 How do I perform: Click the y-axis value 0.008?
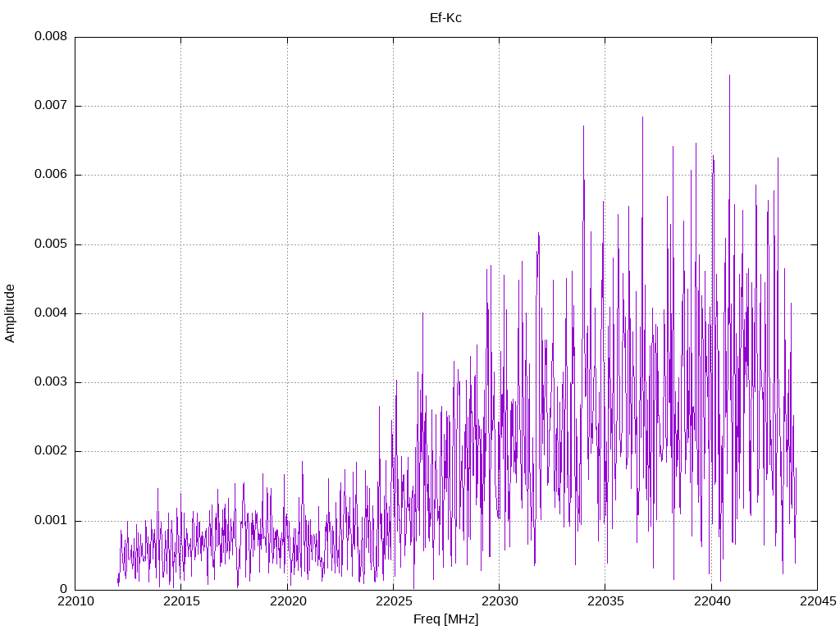click(51, 36)
